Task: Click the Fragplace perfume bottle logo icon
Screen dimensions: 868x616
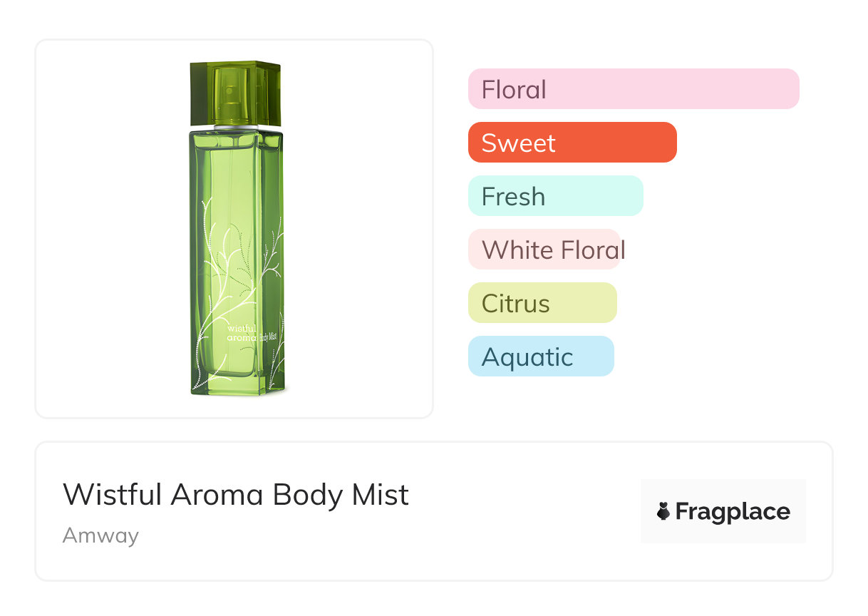Action: 663,511
